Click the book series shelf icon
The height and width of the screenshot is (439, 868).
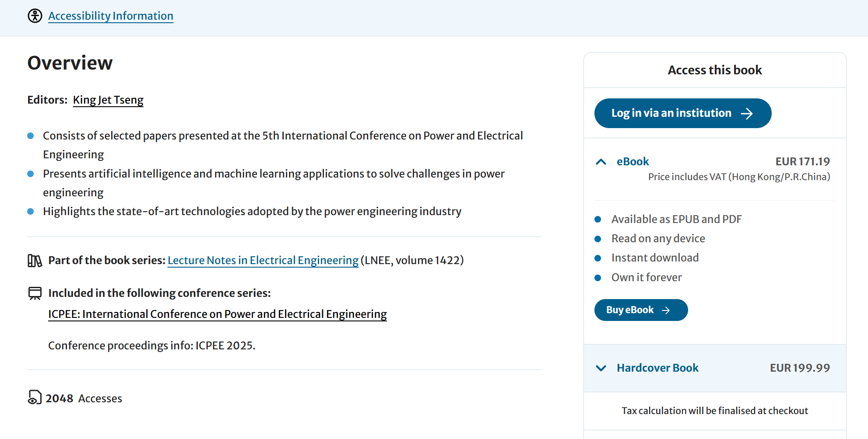pyautogui.click(x=35, y=261)
